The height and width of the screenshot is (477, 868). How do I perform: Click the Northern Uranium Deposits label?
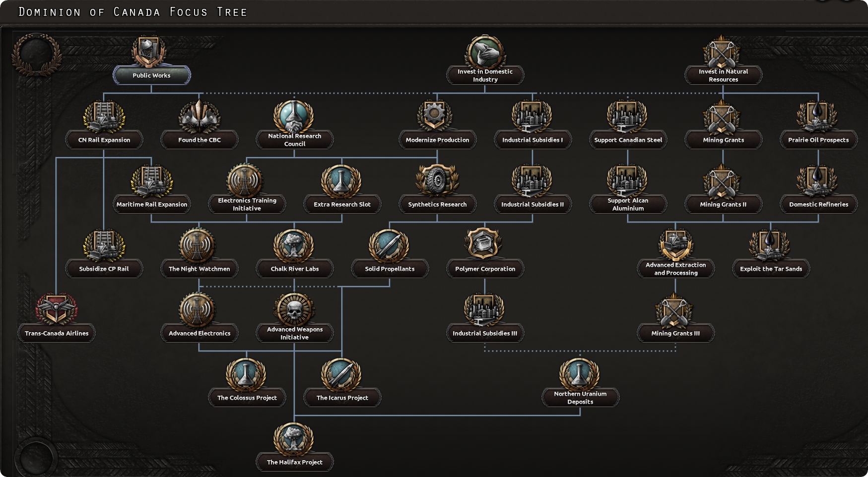pos(580,398)
